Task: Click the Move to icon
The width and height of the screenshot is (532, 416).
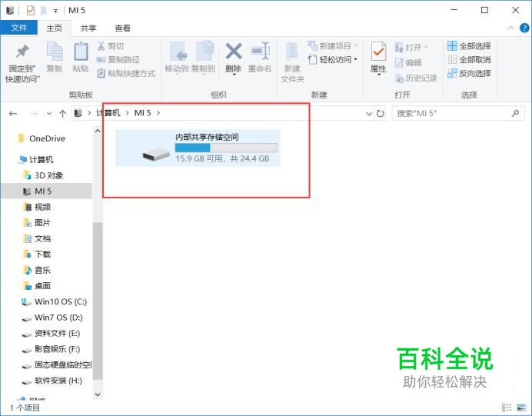Action: pyautogui.click(x=178, y=52)
